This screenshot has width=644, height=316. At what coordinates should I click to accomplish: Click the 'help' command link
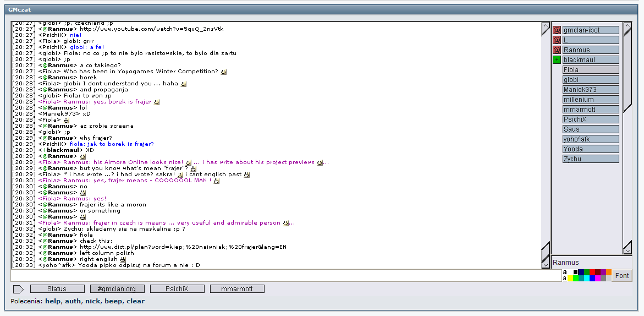[53, 301]
